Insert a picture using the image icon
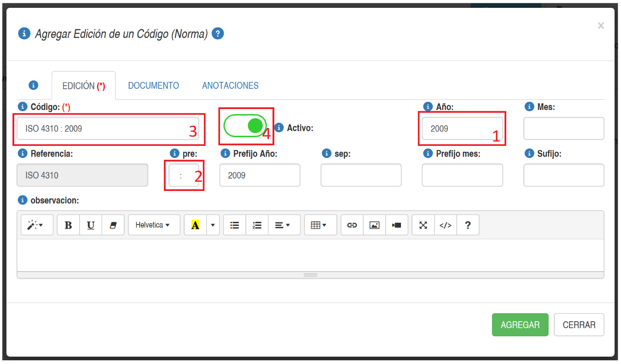621x364 pixels. (x=375, y=225)
